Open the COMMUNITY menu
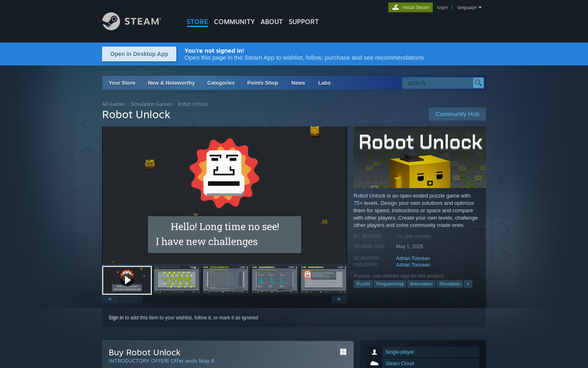 [x=234, y=22]
